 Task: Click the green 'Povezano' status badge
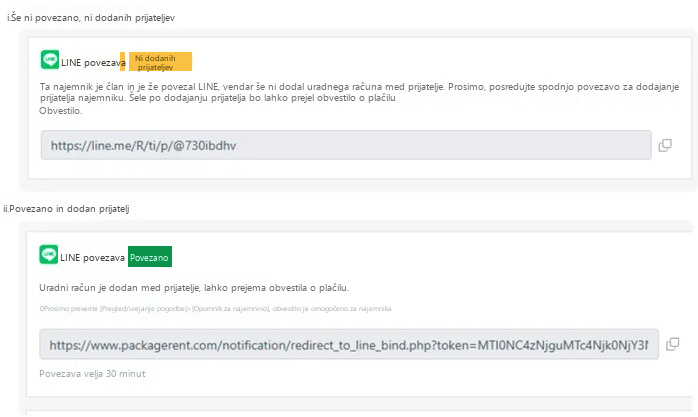tap(150, 257)
